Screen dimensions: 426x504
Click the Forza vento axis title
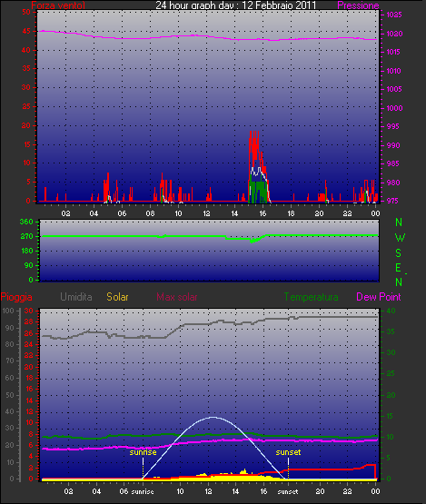tap(58, 5)
